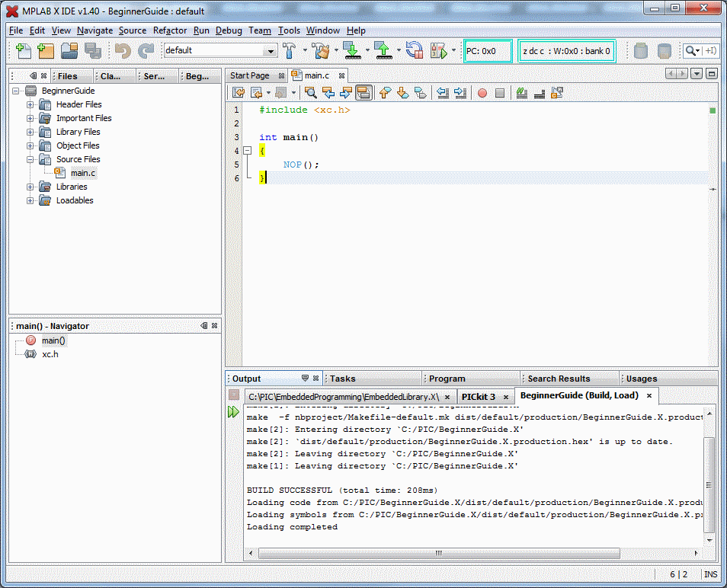This screenshot has width=727, height=588.
Task: Click the Go to Header/Source icon
Action: [x=557, y=93]
